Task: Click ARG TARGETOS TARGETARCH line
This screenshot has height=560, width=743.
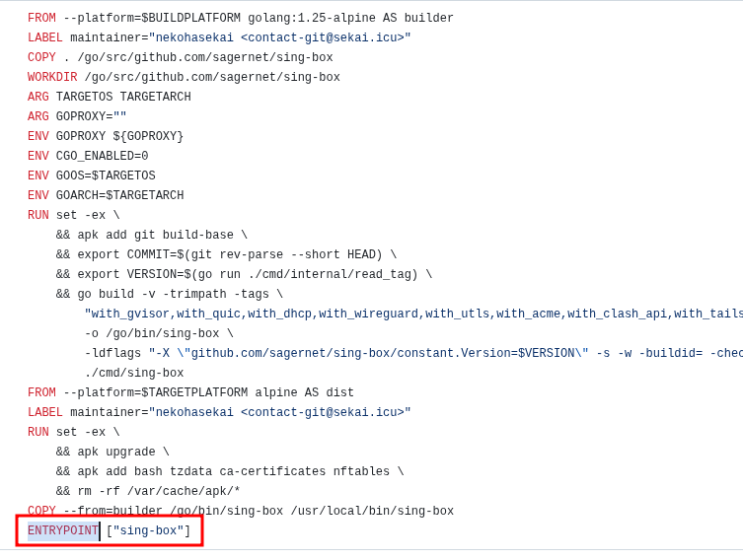Action: 109,98
